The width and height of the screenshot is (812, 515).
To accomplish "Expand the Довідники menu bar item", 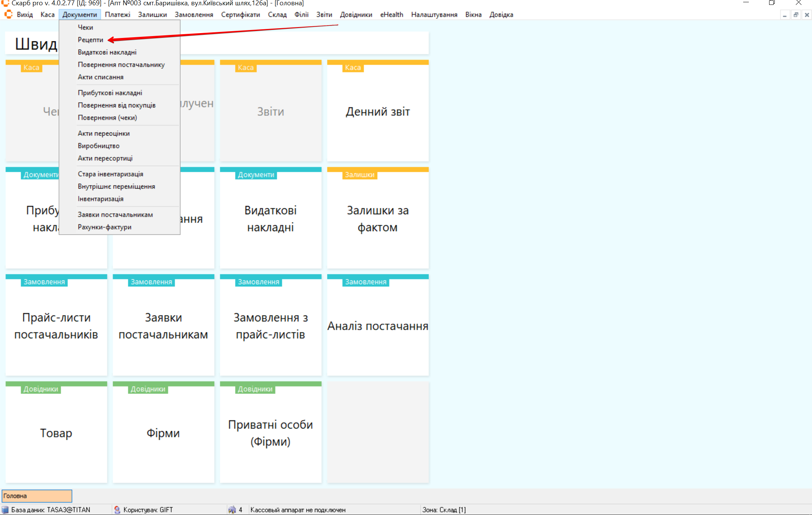I will coord(356,15).
